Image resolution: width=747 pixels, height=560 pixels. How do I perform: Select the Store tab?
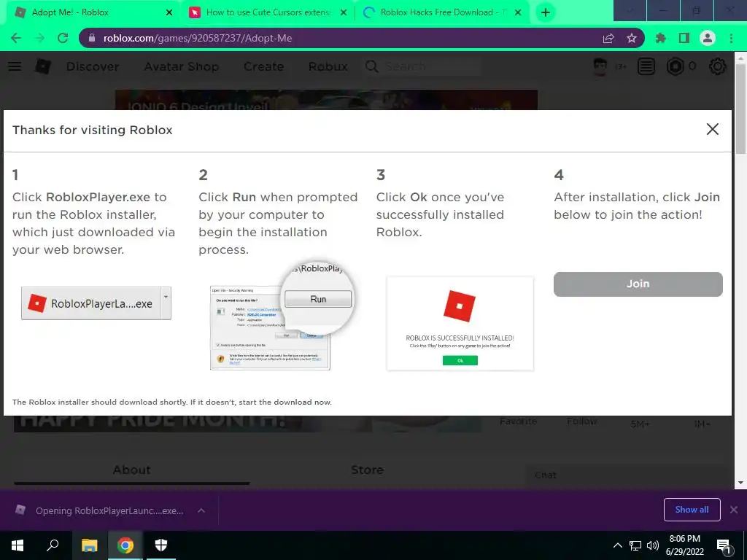[x=367, y=470]
